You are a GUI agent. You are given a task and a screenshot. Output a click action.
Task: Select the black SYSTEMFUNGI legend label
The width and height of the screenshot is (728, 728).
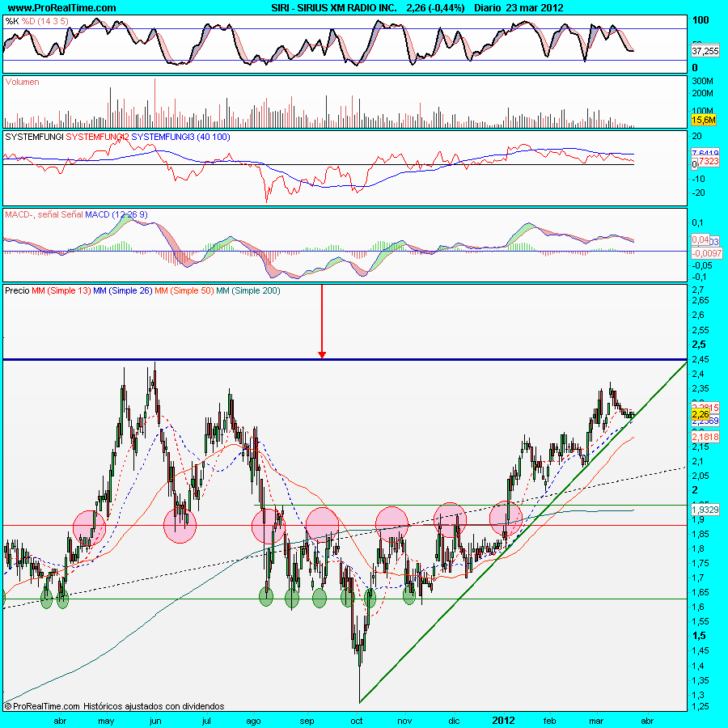pos(34,137)
